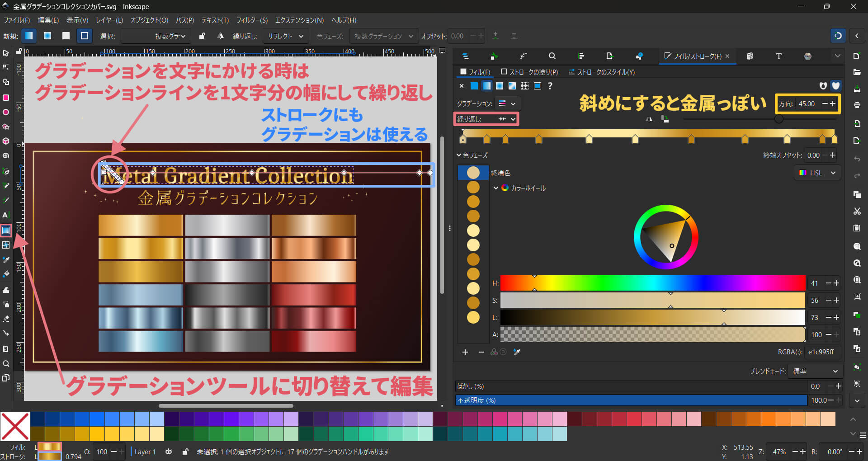Open the グラデーション chooser dropdown in panel
The width and height of the screenshot is (868, 461).
point(507,103)
